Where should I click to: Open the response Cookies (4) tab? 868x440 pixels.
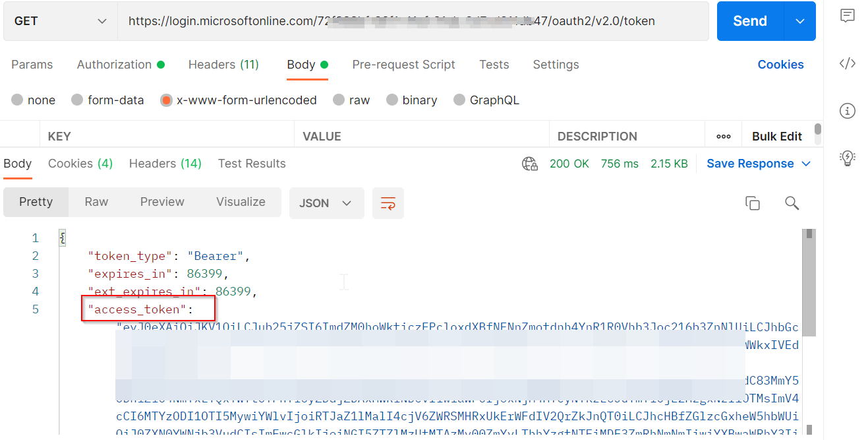click(80, 164)
